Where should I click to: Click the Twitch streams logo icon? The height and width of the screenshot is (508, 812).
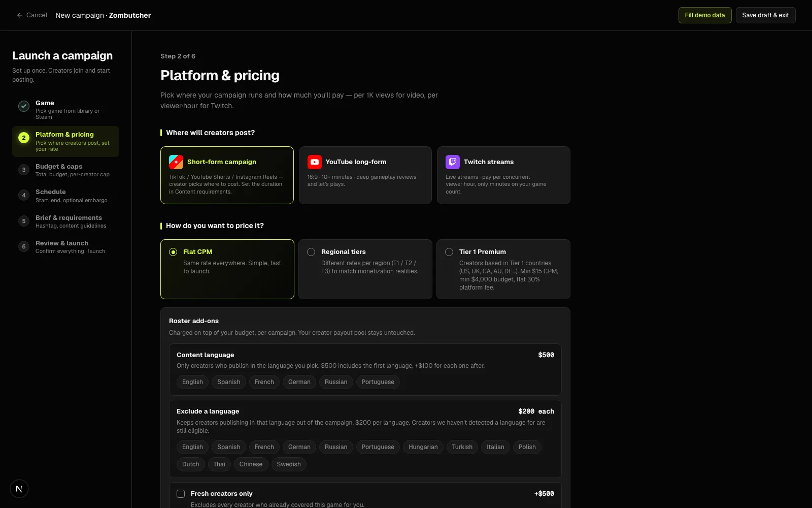pyautogui.click(x=453, y=162)
